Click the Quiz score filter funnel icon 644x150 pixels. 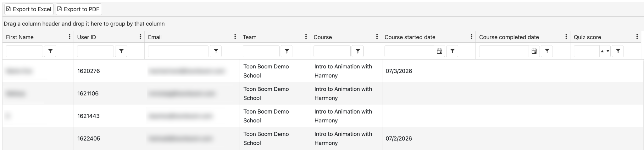(x=618, y=51)
